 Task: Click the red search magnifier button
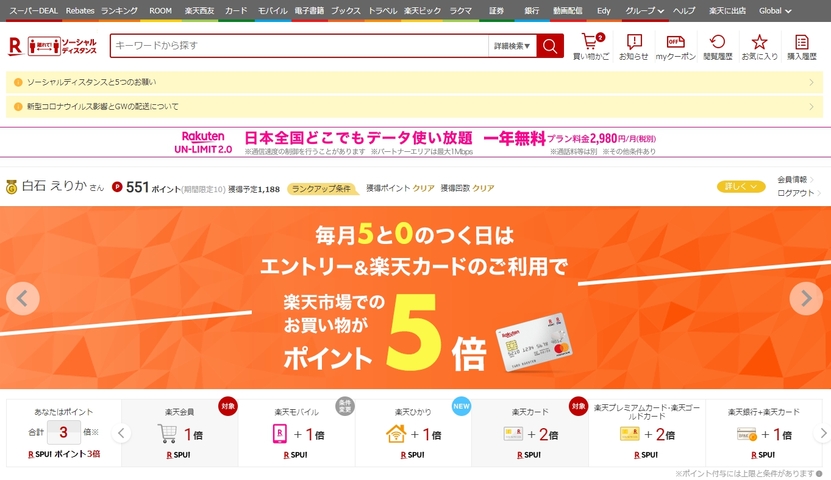[x=550, y=46]
